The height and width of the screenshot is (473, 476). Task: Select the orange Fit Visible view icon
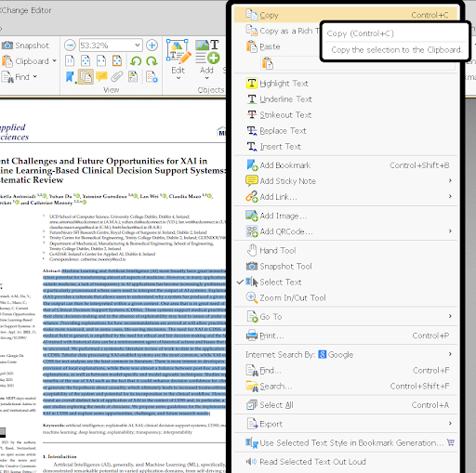point(117,61)
